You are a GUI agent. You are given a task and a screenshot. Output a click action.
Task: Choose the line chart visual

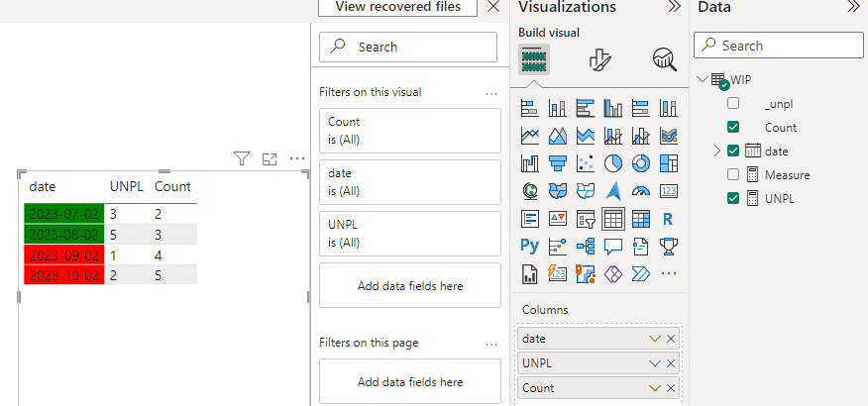point(530,136)
